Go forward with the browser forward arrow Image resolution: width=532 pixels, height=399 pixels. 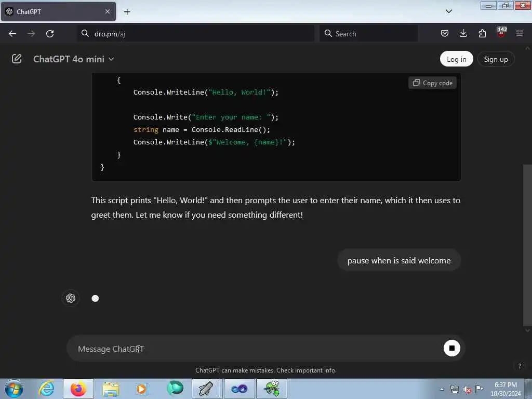pyautogui.click(x=31, y=34)
